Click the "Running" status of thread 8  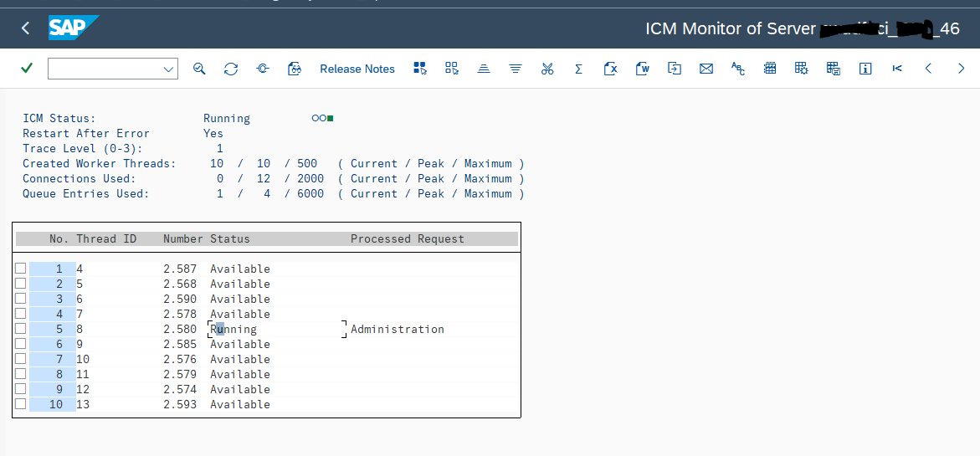233,329
